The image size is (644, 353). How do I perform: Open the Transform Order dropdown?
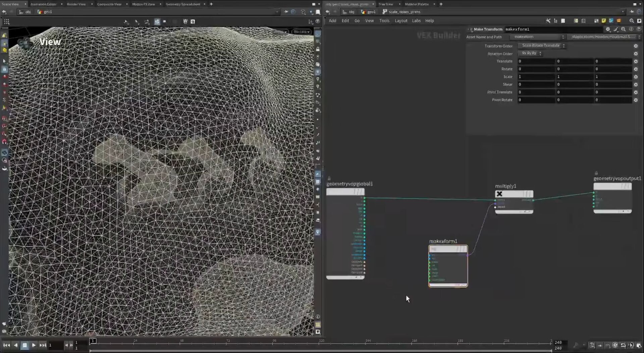tap(541, 46)
